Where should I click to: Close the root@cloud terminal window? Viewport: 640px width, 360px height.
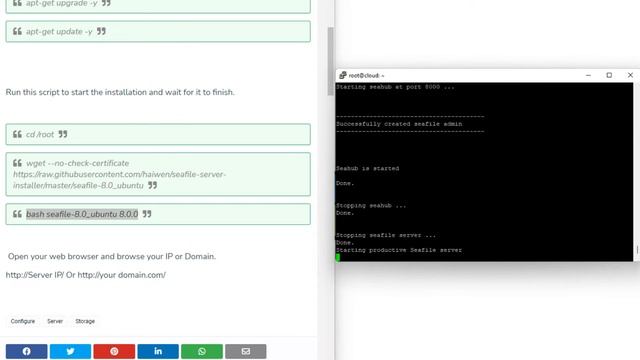(x=630, y=75)
